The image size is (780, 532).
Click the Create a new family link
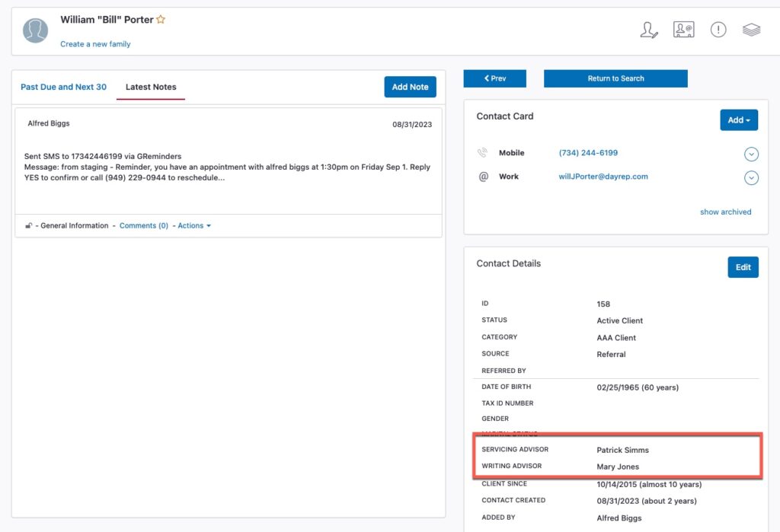[95, 44]
